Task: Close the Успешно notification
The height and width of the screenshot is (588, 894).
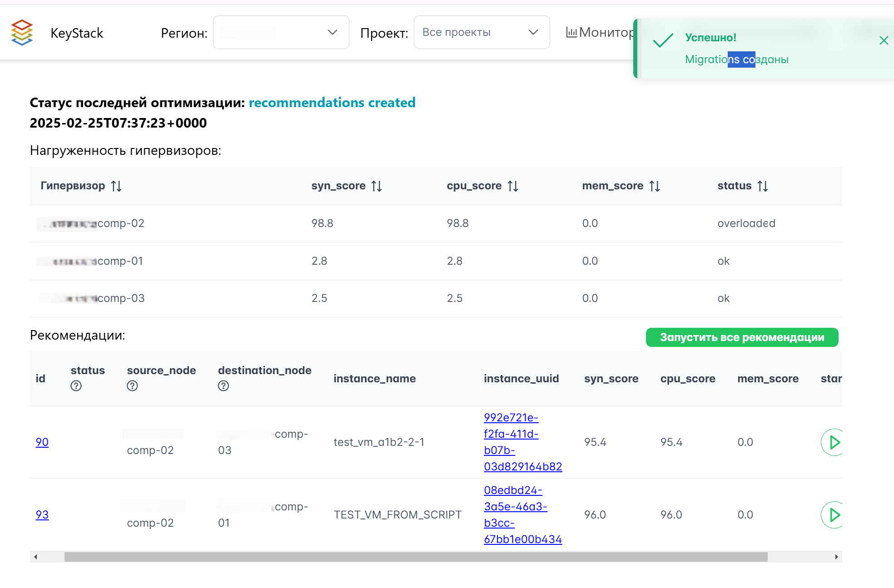Action: 884,41
